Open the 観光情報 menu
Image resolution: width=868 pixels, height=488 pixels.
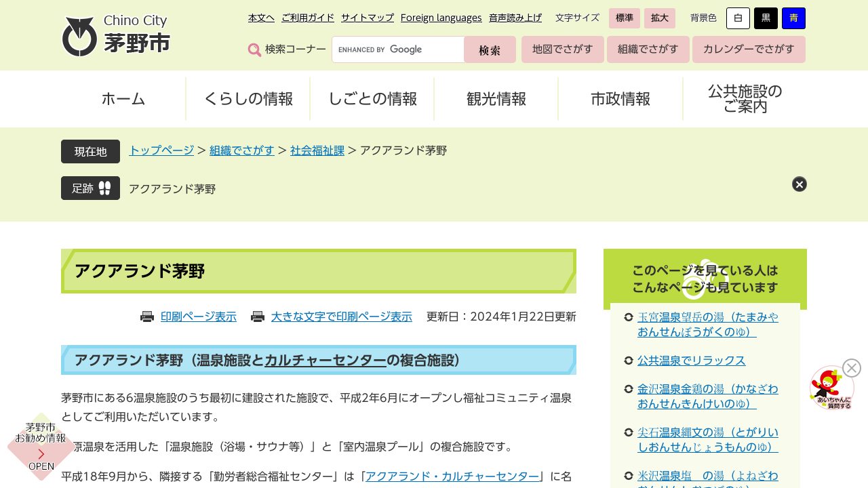pyautogui.click(x=496, y=99)
